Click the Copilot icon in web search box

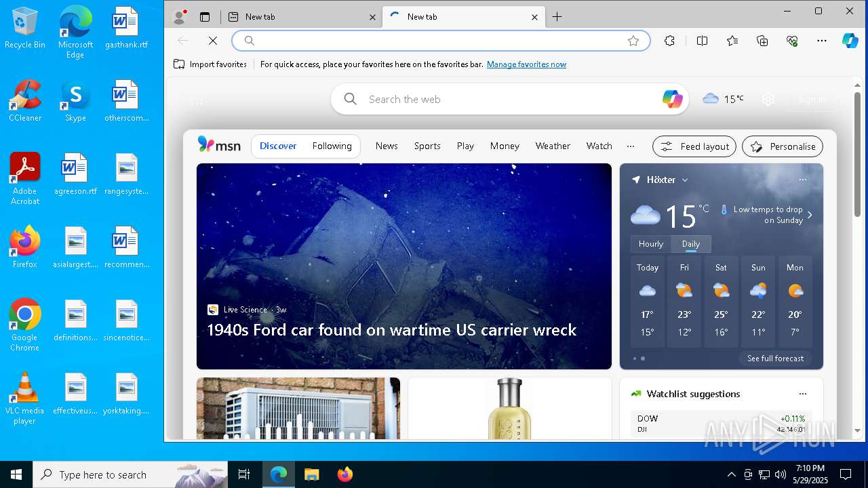pos(672,99)
